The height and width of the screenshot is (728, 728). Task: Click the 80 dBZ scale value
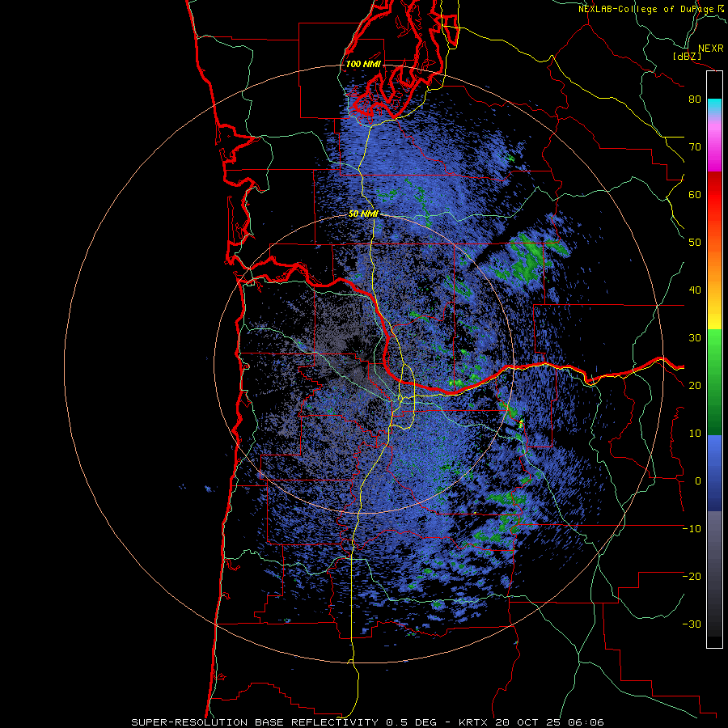coord(695,99)
